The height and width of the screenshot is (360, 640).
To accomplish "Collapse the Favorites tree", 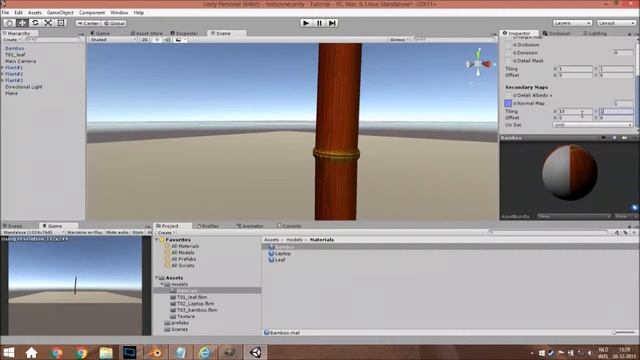I will (157, 240).
